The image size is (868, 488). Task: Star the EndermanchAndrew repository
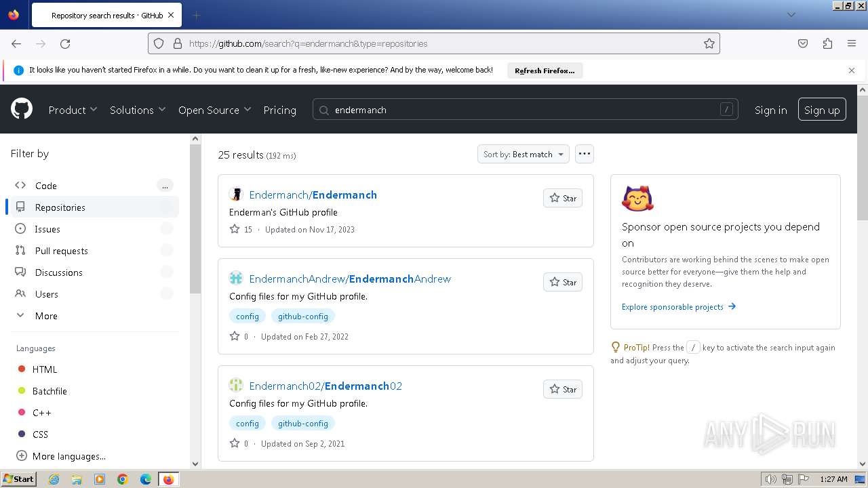coord(563,282)
